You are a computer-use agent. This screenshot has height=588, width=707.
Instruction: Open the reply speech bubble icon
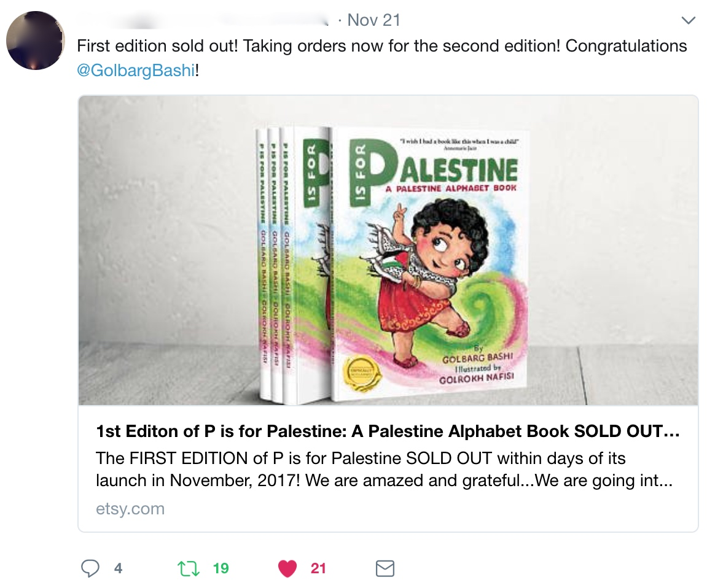click(91, 568)
